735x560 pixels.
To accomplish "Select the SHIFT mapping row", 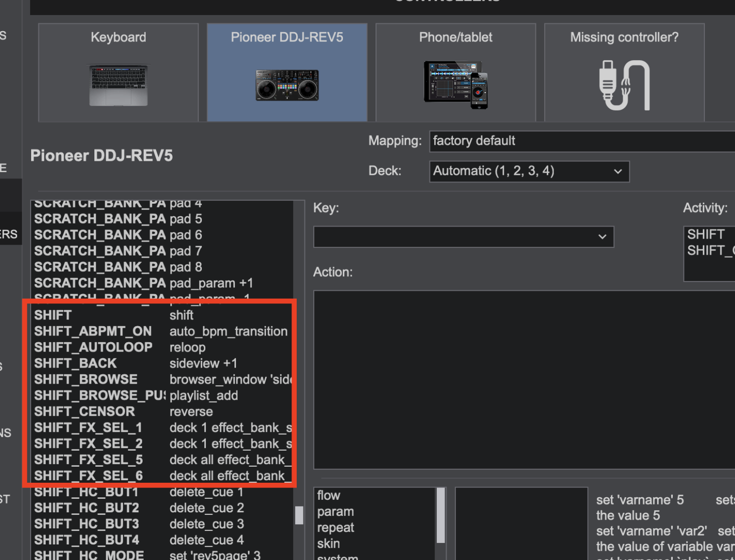I will click(x=162, y=315).
